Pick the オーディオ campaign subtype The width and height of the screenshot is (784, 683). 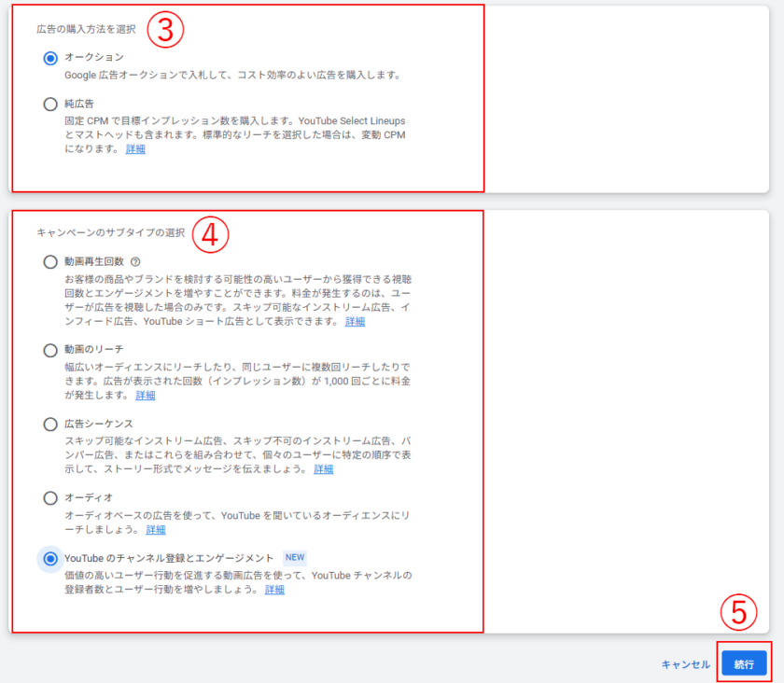click(50, 498)
